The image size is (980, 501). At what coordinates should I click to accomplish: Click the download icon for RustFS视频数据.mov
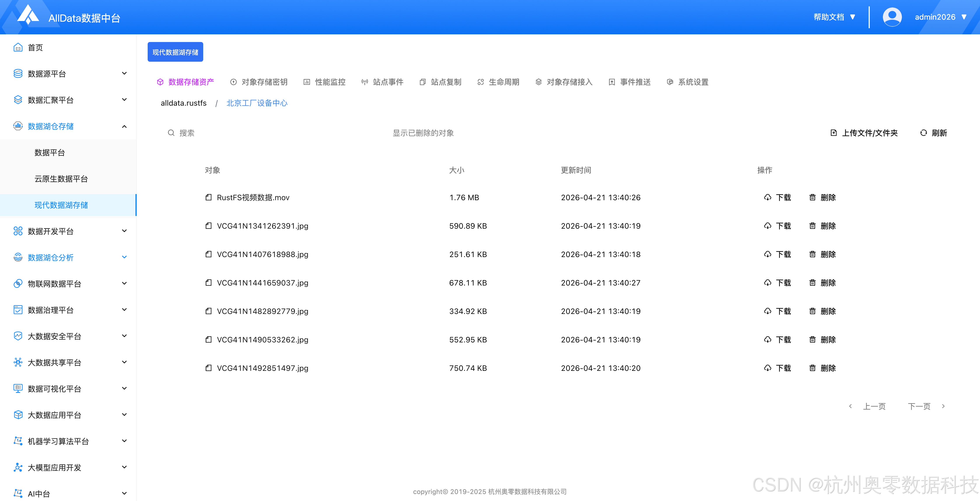767,197
